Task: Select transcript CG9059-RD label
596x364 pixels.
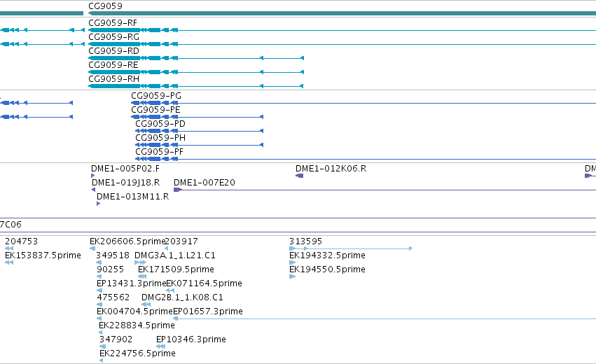Action: click(113, 51)
